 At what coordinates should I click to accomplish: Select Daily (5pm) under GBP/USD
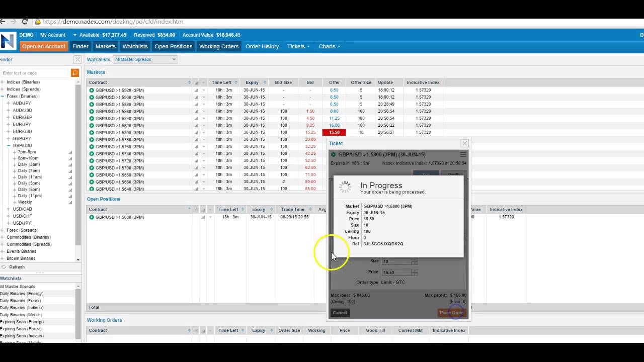(29, 190)
